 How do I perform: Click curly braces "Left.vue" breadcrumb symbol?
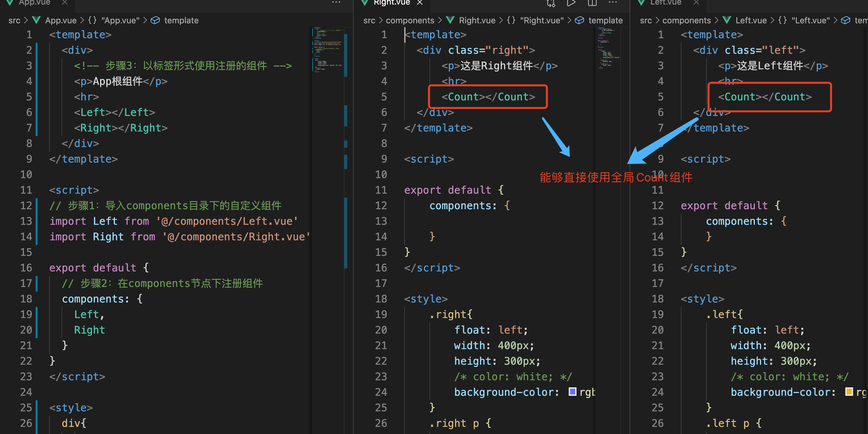pos(782,20)
